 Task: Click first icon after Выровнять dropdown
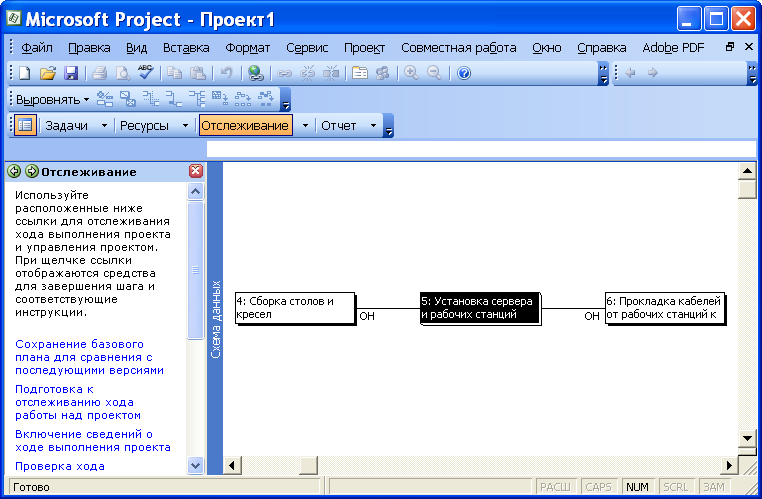click(104, 99)
